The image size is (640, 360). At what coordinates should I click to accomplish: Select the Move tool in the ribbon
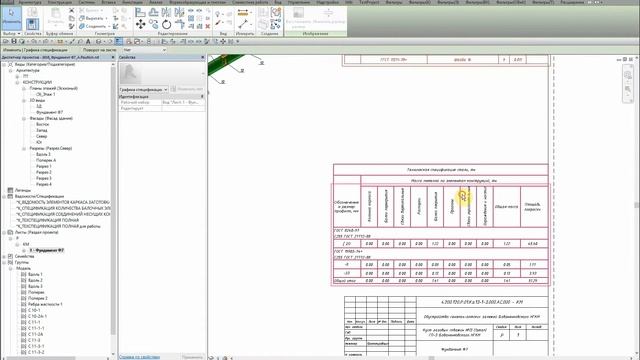pos(140,24)
